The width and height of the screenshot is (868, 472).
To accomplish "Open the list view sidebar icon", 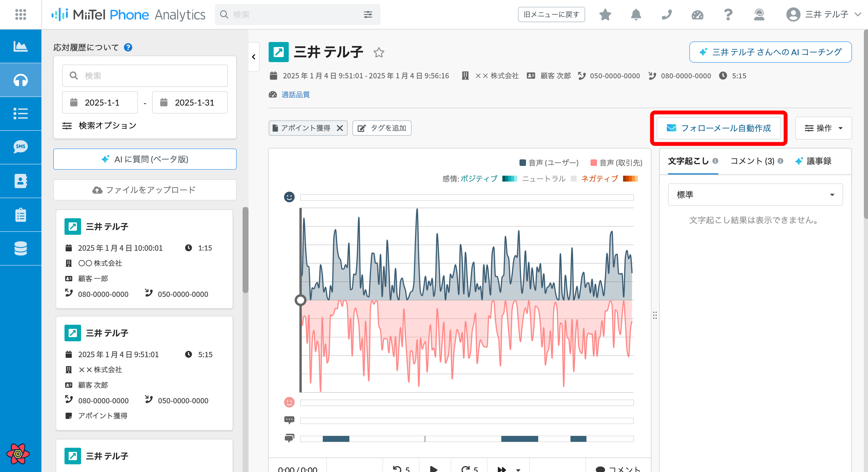I will tap(20, 114).
